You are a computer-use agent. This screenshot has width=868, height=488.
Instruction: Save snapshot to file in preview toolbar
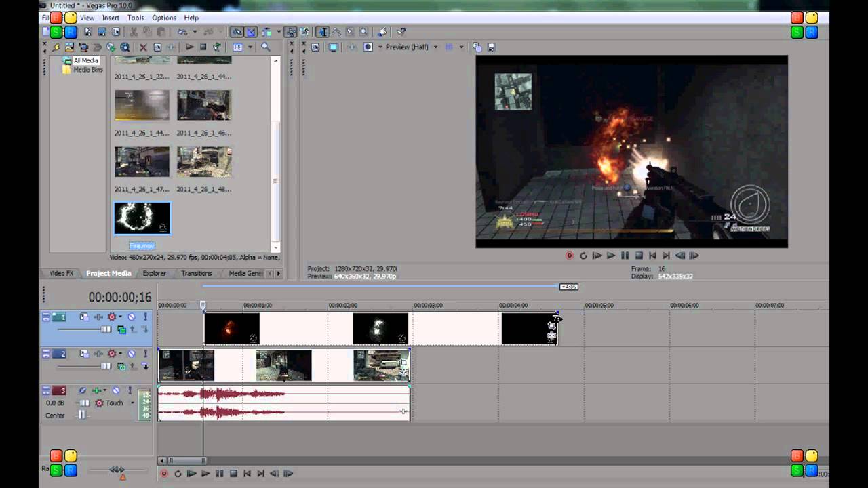[491, 47]
